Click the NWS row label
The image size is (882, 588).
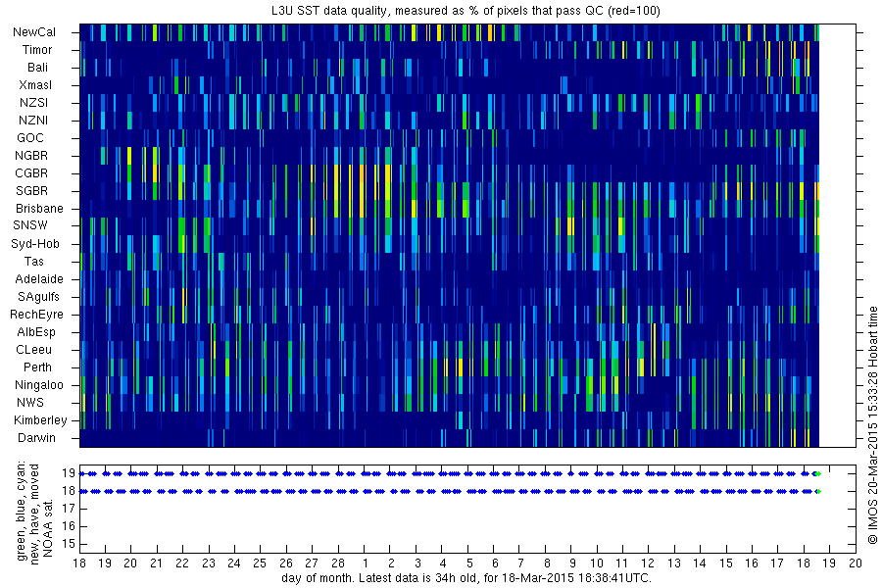point(30,403)
